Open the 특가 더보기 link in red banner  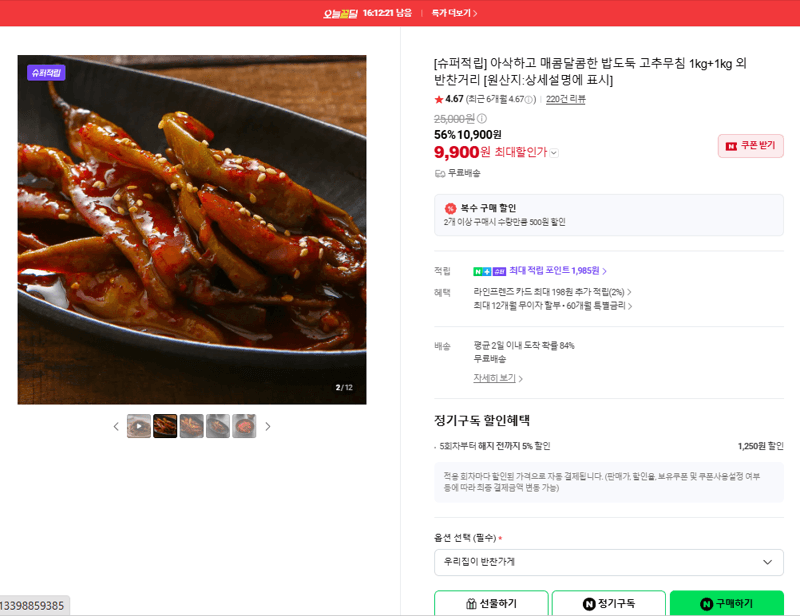click(454, 13)
